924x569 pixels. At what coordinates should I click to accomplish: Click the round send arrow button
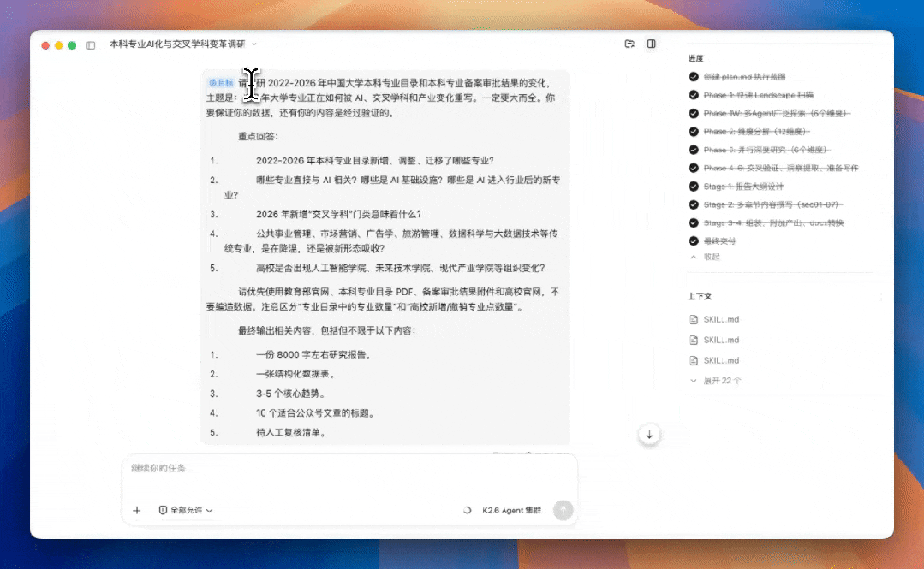[x=563, y=510]
